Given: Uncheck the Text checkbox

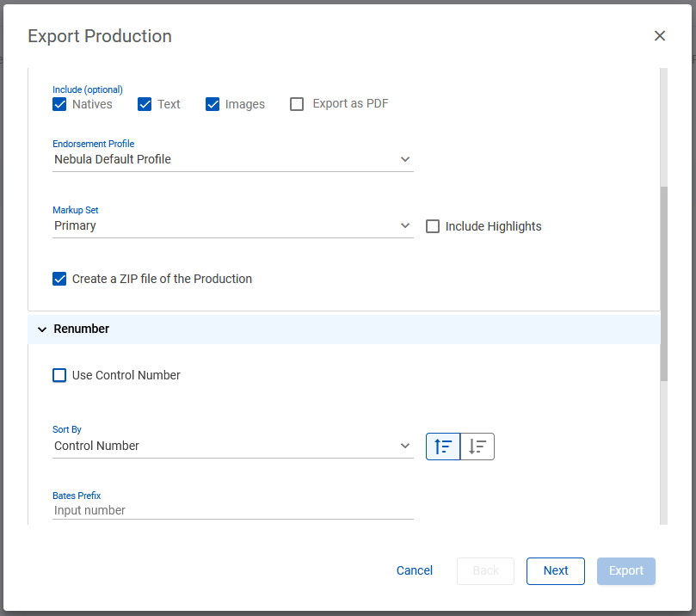Looking at the screenshot, I should pos(145,104).
